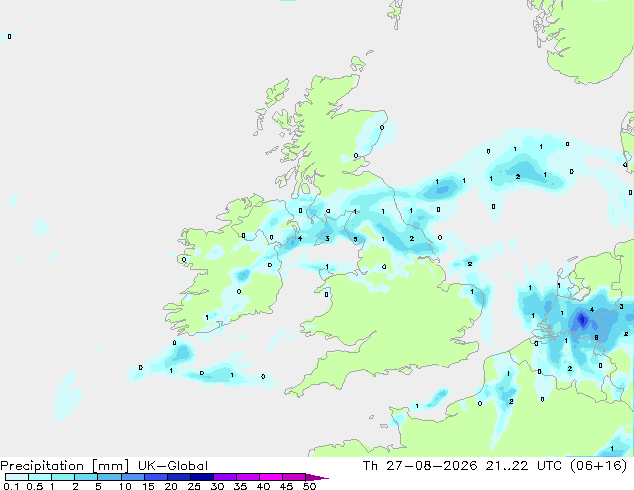This screenshot has width=634, height=490.
Task: Click the 0.1–0.5 mm legend color box
Action: tap(17, 477)
